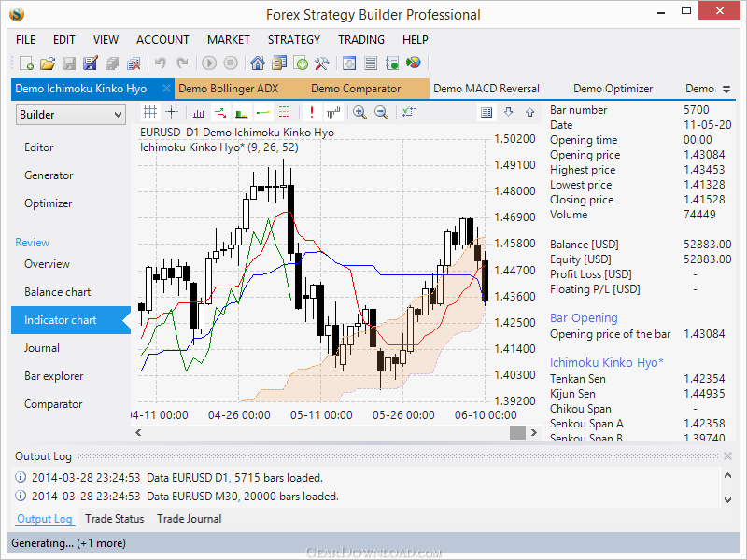Switch to the Trade Status tab

[x=114, y=519]
